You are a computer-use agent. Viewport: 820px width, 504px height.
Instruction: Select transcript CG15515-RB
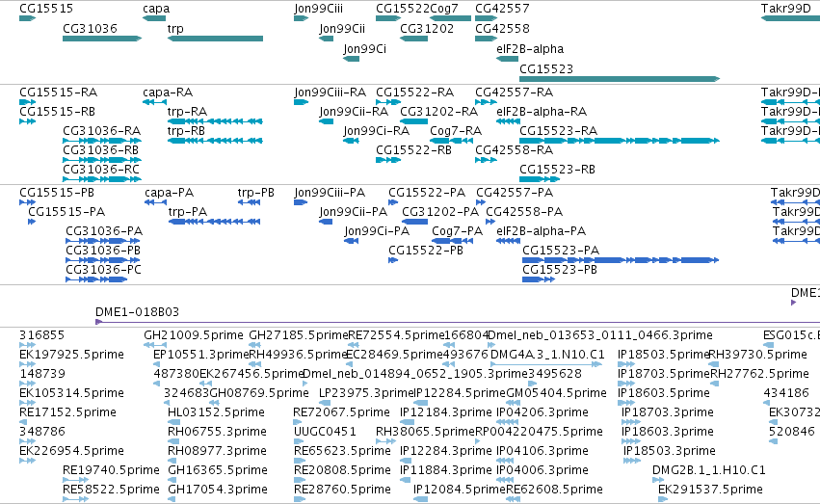[28, 121]
